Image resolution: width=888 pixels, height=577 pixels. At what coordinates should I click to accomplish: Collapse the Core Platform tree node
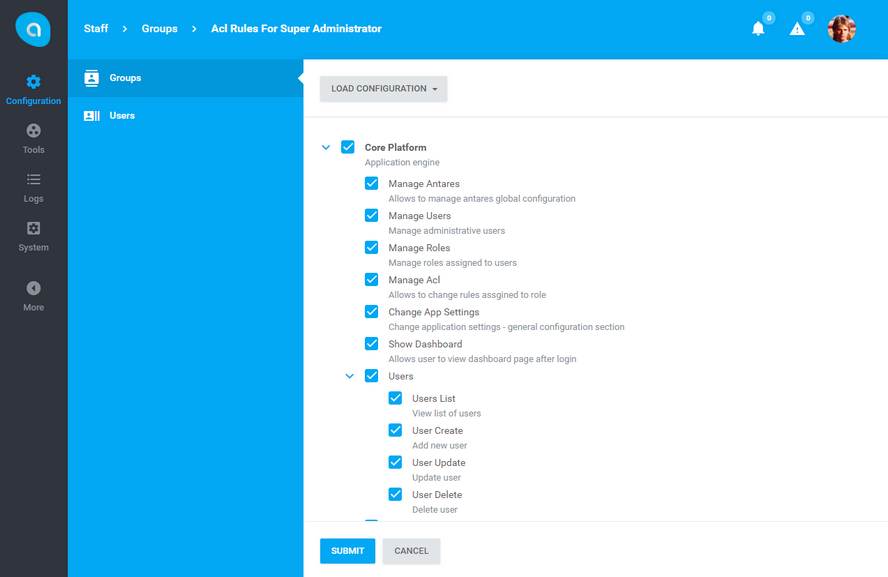click(326, 147)
